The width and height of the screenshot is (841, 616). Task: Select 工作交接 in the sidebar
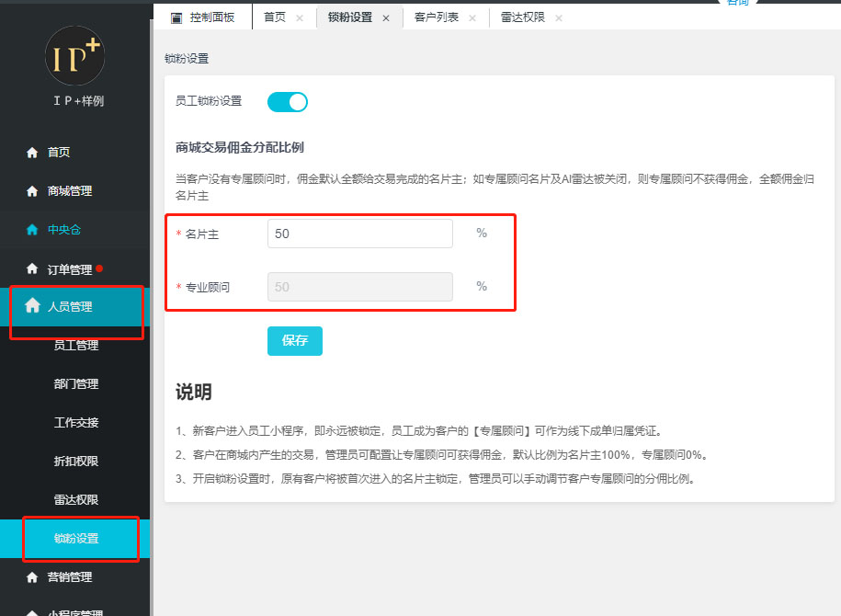click(x=76, y=423)
